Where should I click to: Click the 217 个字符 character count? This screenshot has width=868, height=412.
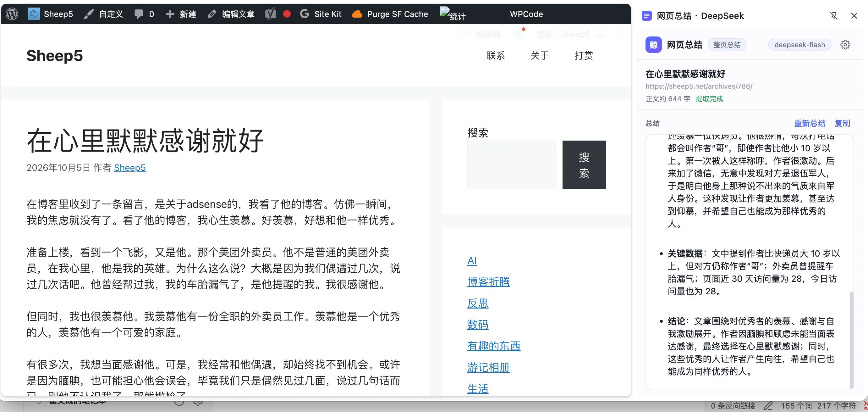click(836, 406)
